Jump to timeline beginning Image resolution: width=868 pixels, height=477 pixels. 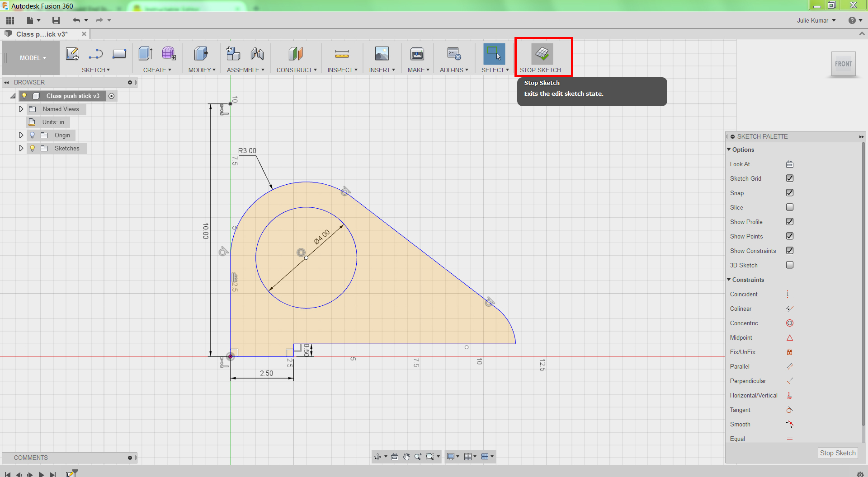[x=7, y=474]
